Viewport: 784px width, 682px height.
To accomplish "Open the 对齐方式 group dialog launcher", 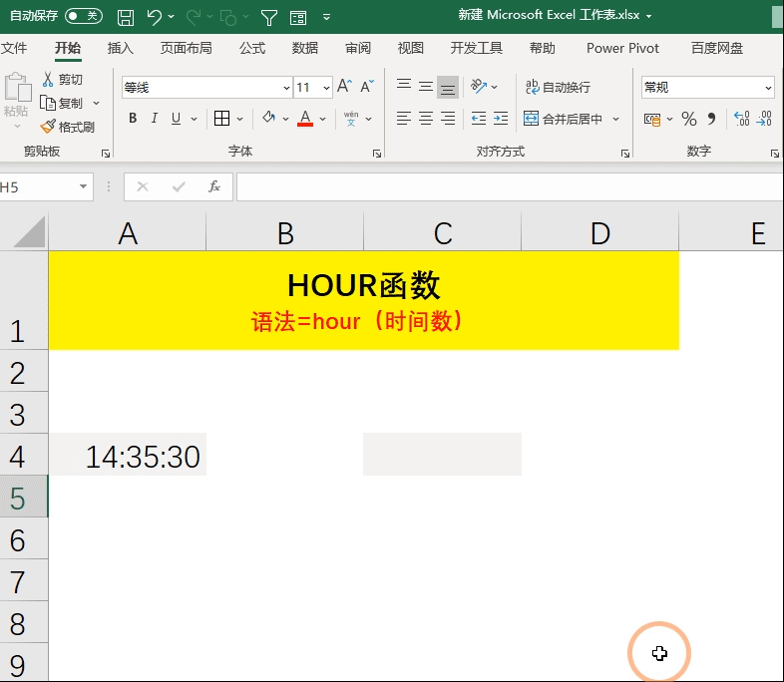I will click(625, 154).
